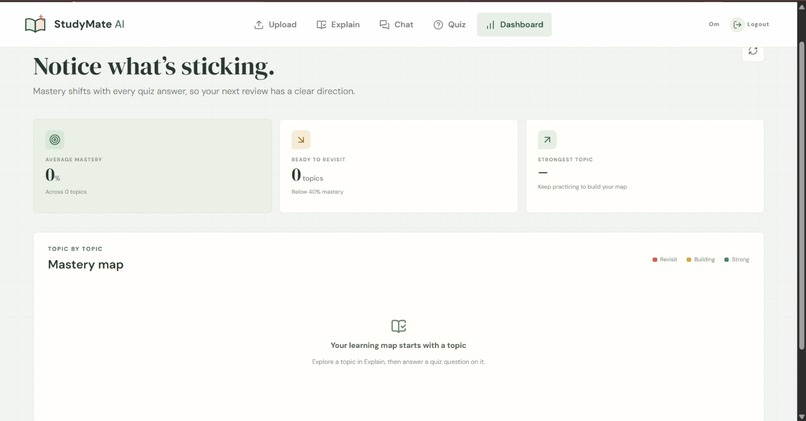Click the page scrollbar up arrow
The width and height of the screenshot is (806, 421).
tap(801, 5)
